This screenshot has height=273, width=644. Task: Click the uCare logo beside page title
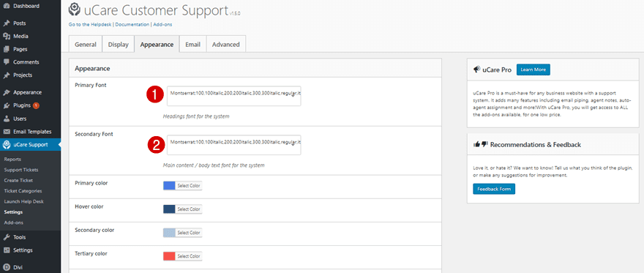click(x=75, y=9)
